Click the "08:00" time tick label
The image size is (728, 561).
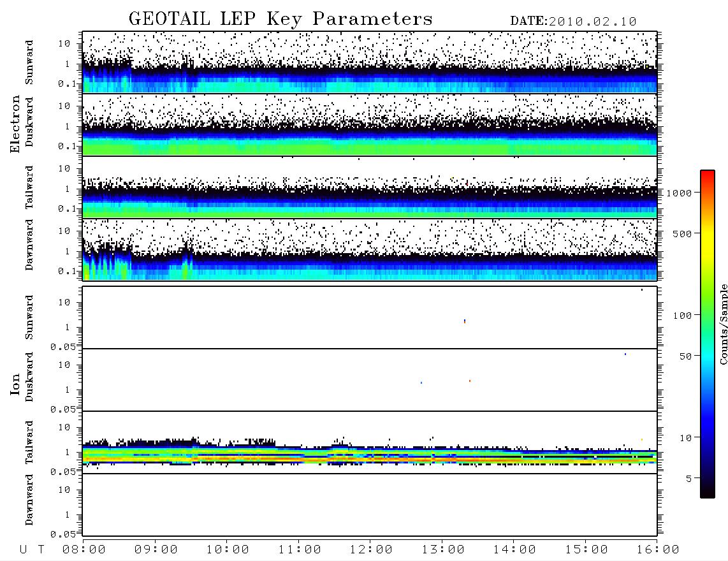(x=84, y=550)
